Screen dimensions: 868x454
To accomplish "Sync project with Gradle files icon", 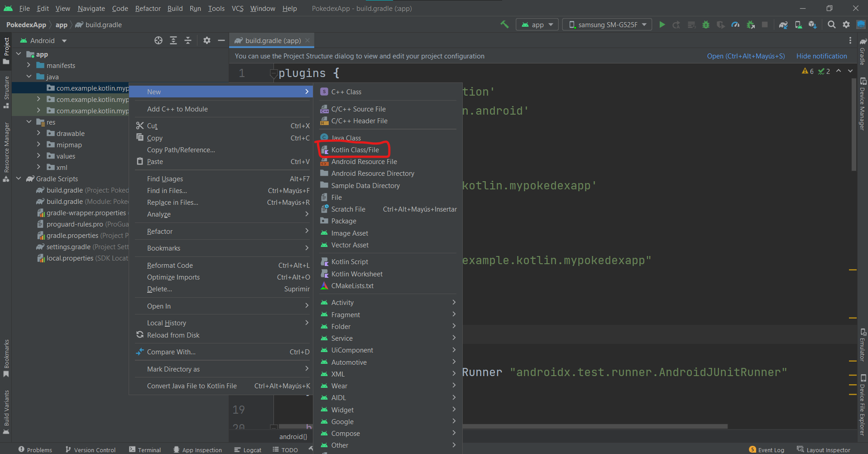I will click(x=783, y=24).
